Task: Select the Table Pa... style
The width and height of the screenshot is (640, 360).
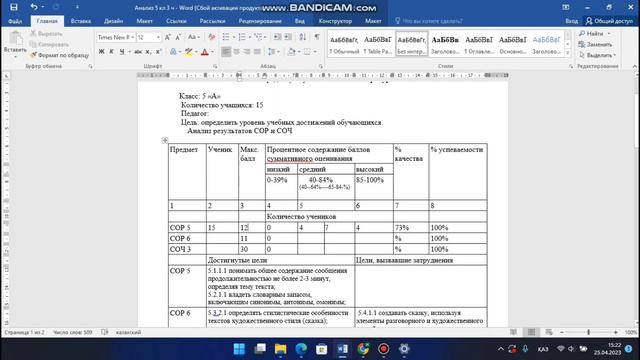Action: pyautogui.click(x=378, y=44)
